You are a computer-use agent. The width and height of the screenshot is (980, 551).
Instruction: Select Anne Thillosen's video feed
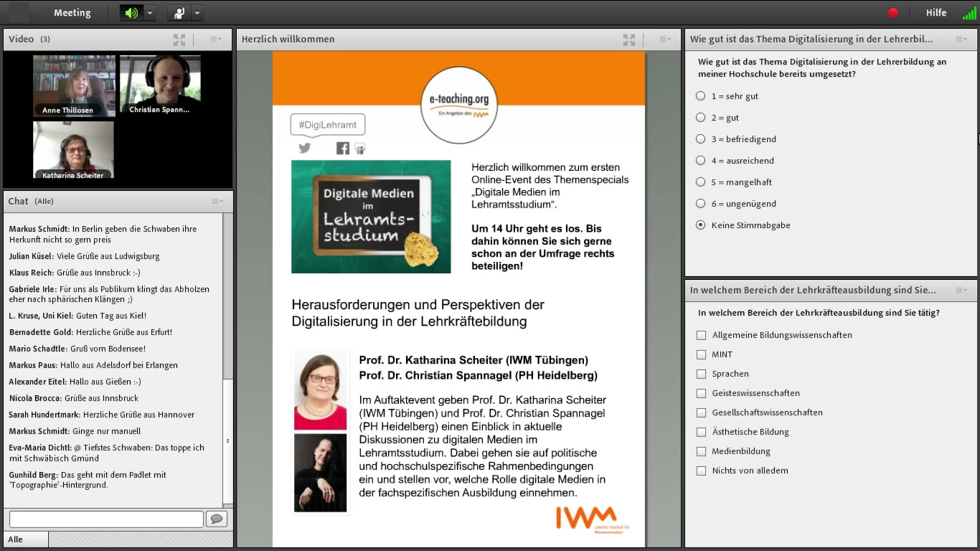click(x=74, y=85)
